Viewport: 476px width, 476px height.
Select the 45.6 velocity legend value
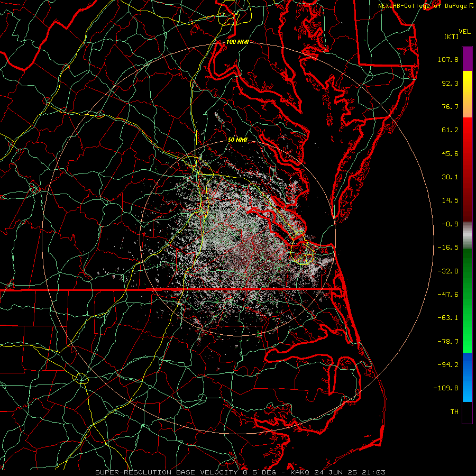pos(450,153)
